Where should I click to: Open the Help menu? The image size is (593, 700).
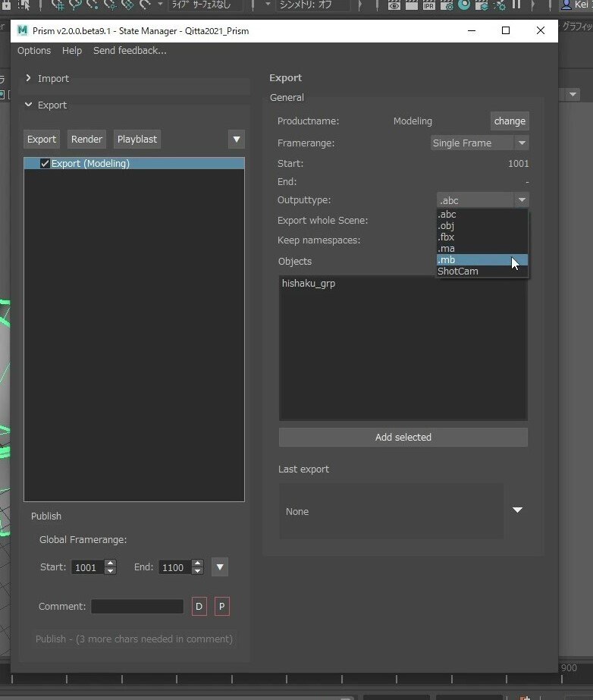click(x=72, y=51)
